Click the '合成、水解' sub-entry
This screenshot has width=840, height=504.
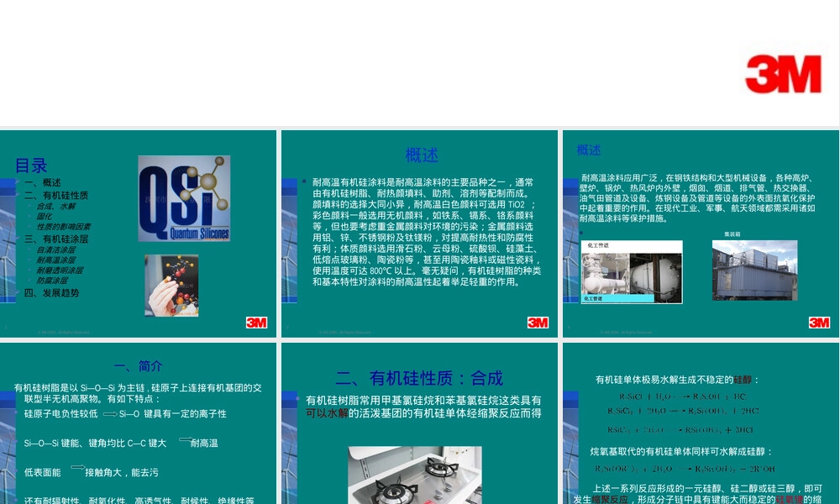coord(56,206)
